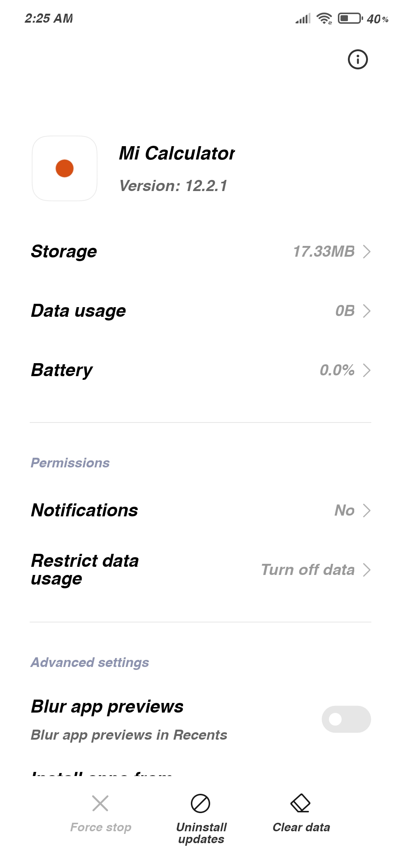Open Restrict data usage option

click(200, 570)
